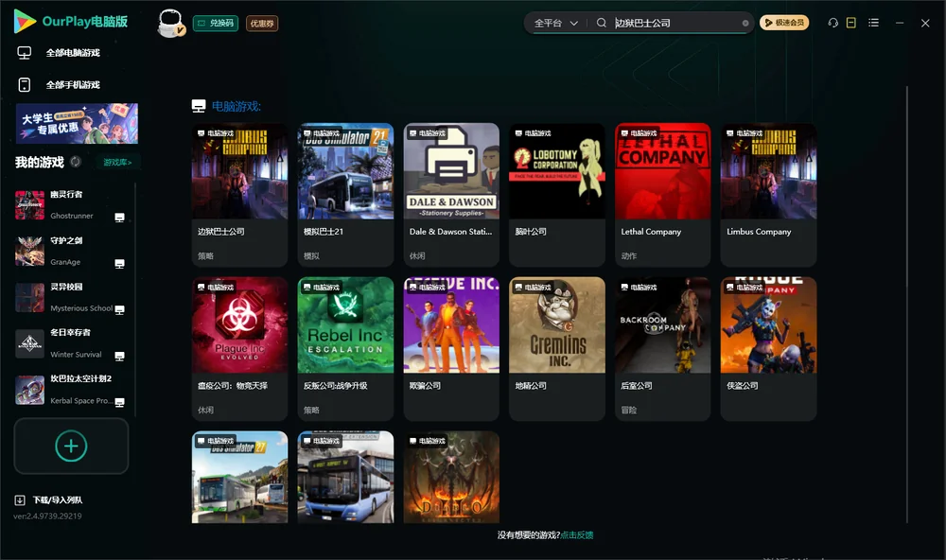
Task: Click the 点击反馈 feedback link
Action: [x=577, y=534]
